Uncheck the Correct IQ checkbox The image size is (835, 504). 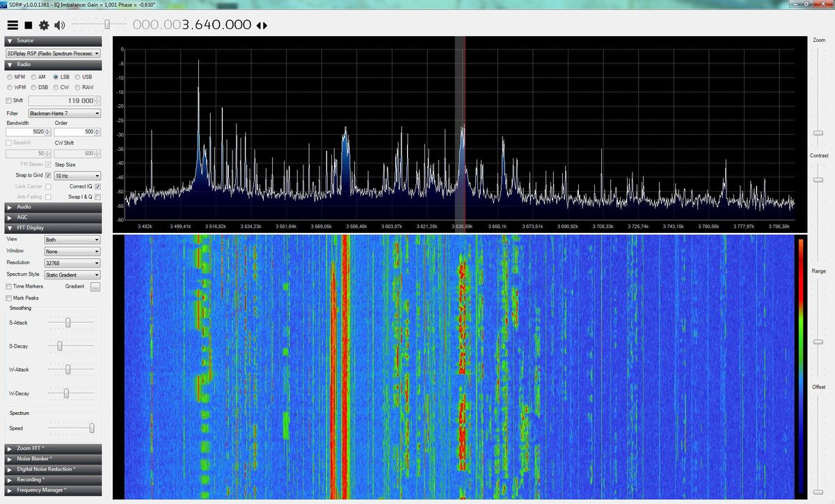[x=97, y=186]
